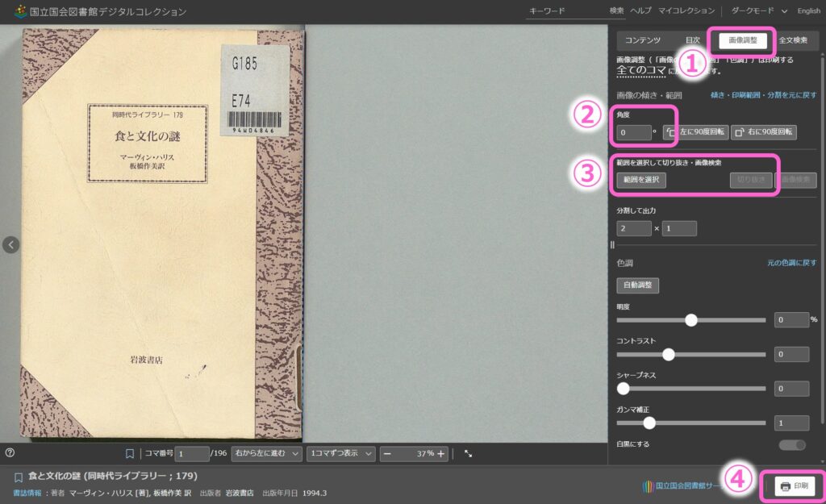Enter fullscreen with the expand arrows icon

[x=468, y=453]
